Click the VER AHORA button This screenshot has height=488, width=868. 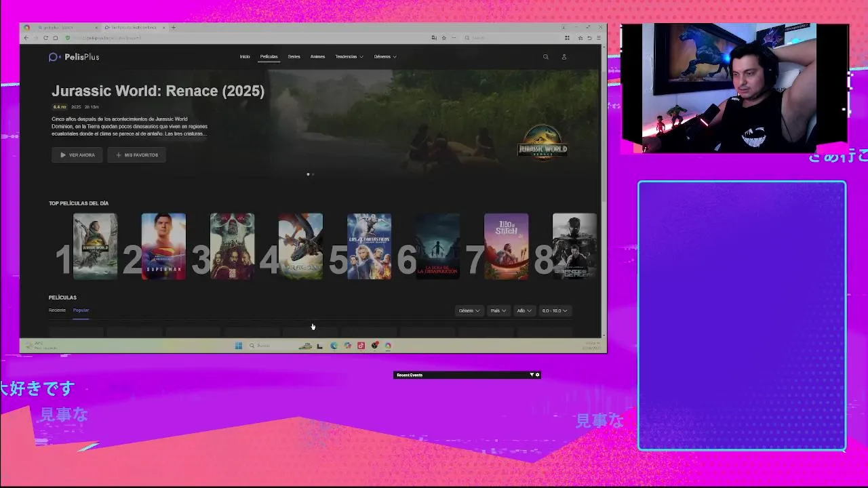77,155
